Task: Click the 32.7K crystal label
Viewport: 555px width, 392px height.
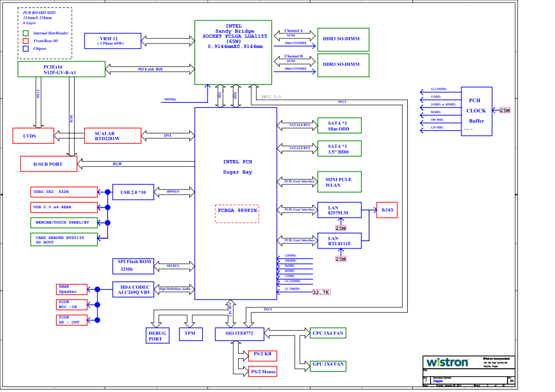Action: pyautogui.click(x=321, y=292)
